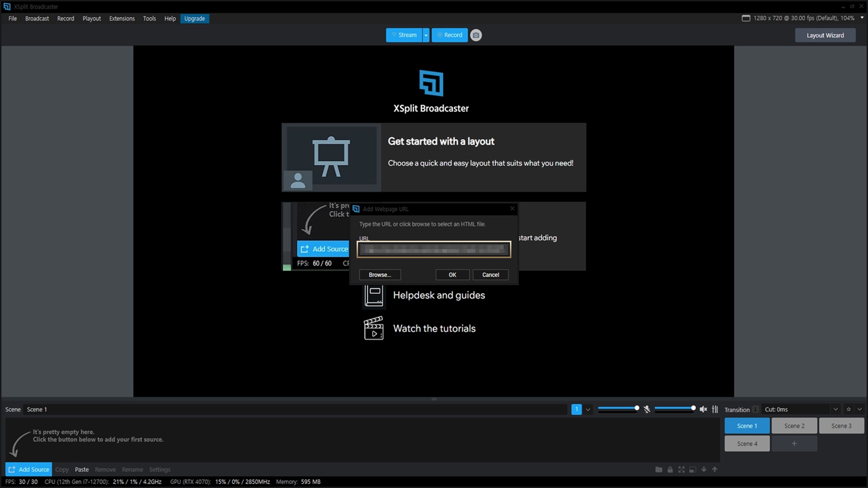Viewport: 868px width, 488px height.
Task: Click the XSplit logo in the title bar
Action: tap(7, 7)
